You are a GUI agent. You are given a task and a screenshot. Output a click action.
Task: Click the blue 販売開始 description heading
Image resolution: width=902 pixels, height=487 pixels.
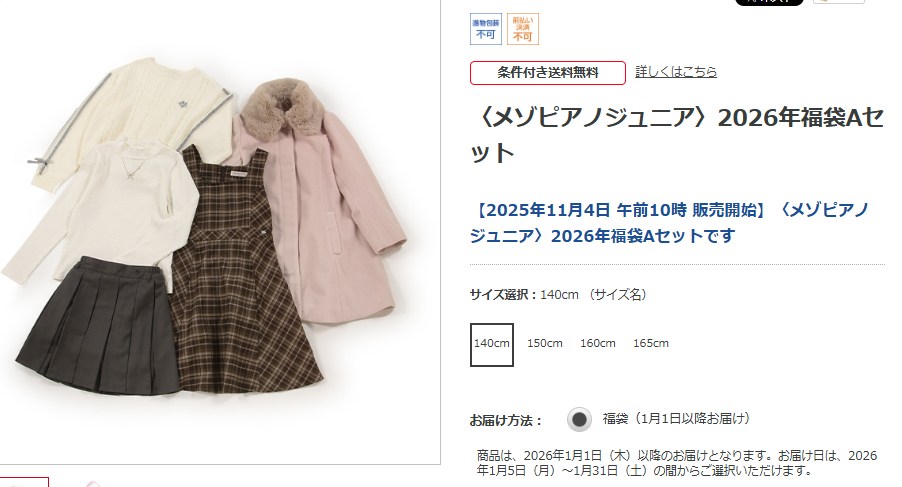pos(669,223)
